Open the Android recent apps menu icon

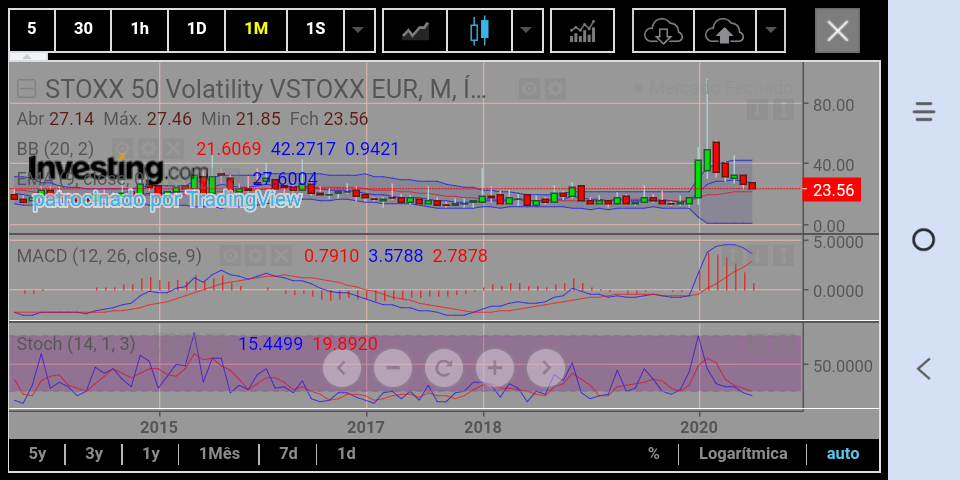(x=923, y=112)
